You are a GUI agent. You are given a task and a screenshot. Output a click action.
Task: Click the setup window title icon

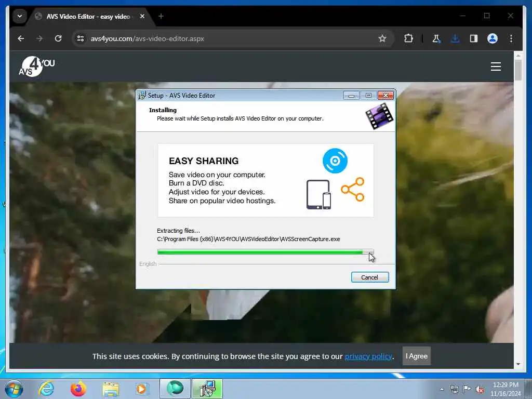pyautogui.click(x=142, y=96)
